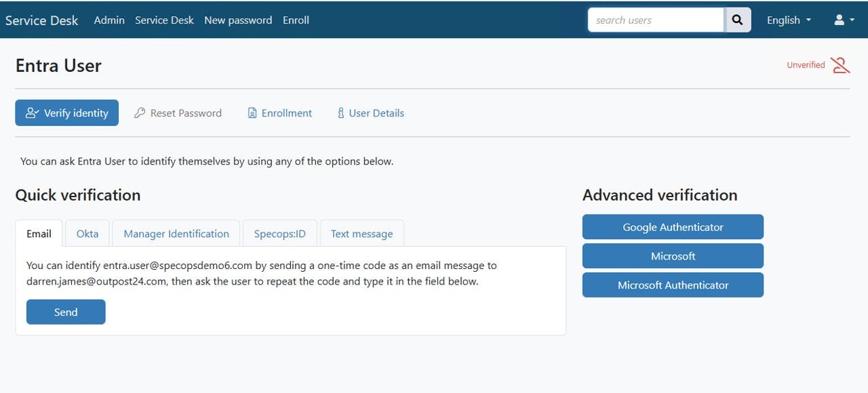This screenshot has width=868, height=393.
Task: Open the Enroll page from the top menu
Action: click(x=296, y=20)
